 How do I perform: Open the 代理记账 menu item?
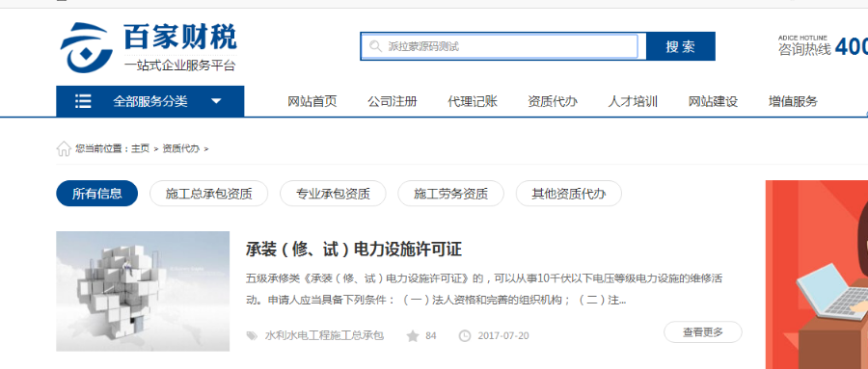coord(473,102)
